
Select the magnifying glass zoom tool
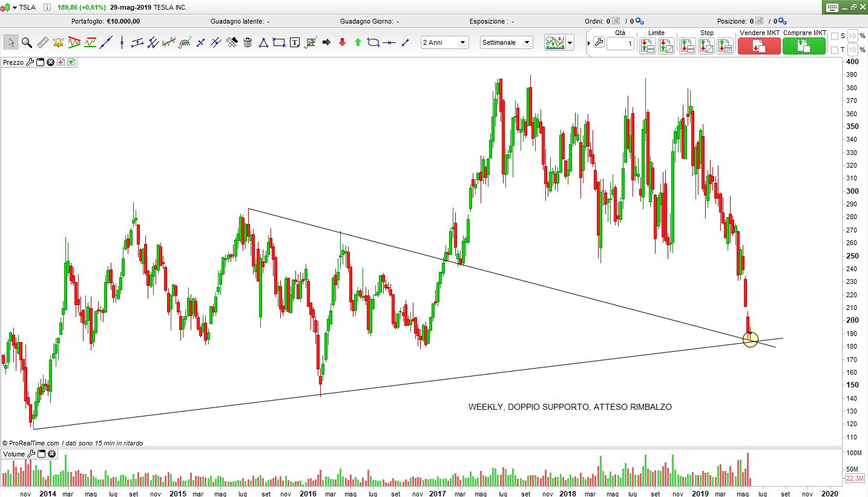[x=27, y=42]
